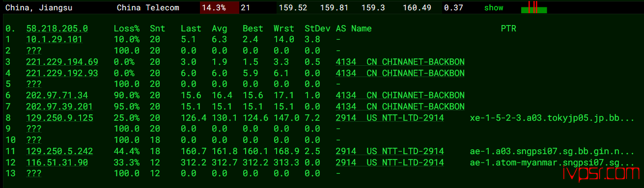
Task: Select the 33.3% loss value at hop 12
Action: 127,162
